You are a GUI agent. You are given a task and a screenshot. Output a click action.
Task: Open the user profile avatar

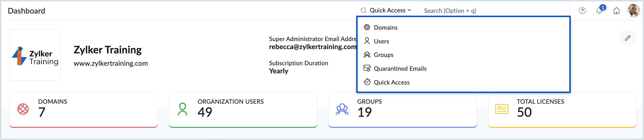click(x=633, y=10)
